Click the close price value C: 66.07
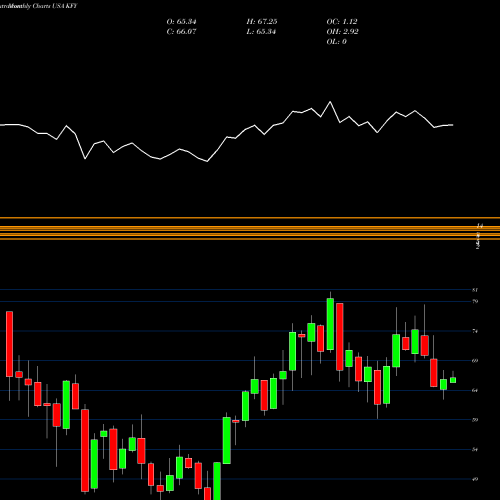 [181, 32]
